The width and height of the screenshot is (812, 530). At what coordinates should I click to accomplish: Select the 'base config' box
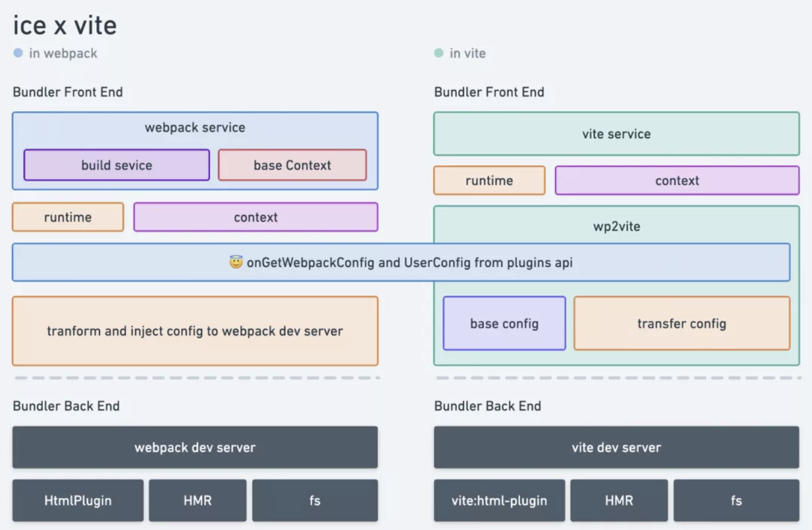504,323
